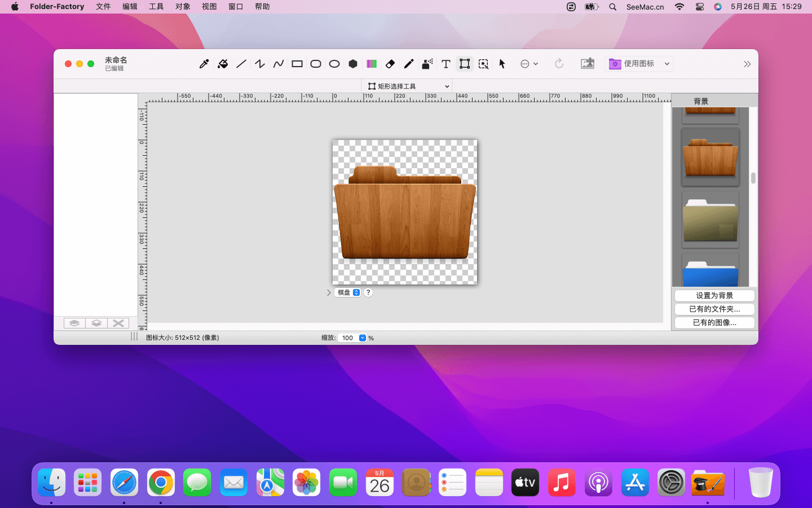This screenshot has width=812, height=508.
Task: Open the 窗口 menu
Action: click(236, 7)
